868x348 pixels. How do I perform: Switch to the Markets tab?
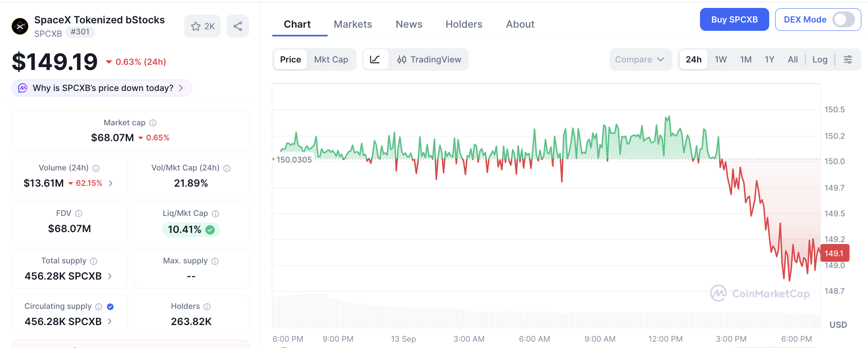click(x=353, y=24)
